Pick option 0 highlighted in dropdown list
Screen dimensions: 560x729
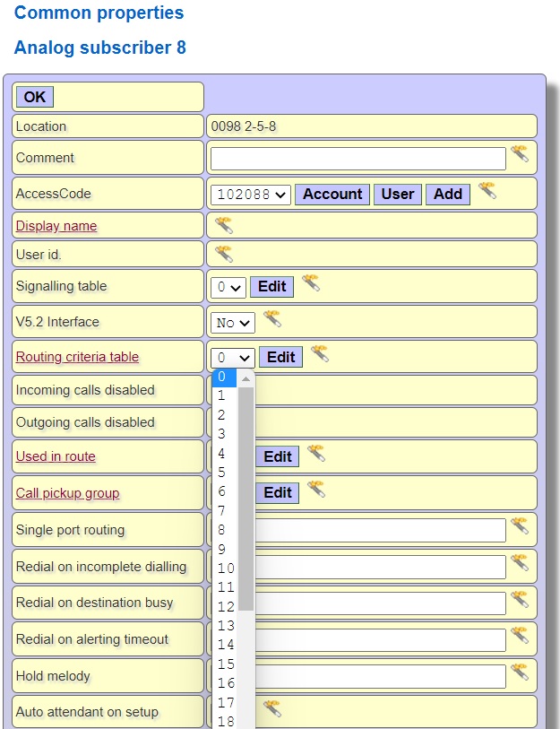click(222, 378)
